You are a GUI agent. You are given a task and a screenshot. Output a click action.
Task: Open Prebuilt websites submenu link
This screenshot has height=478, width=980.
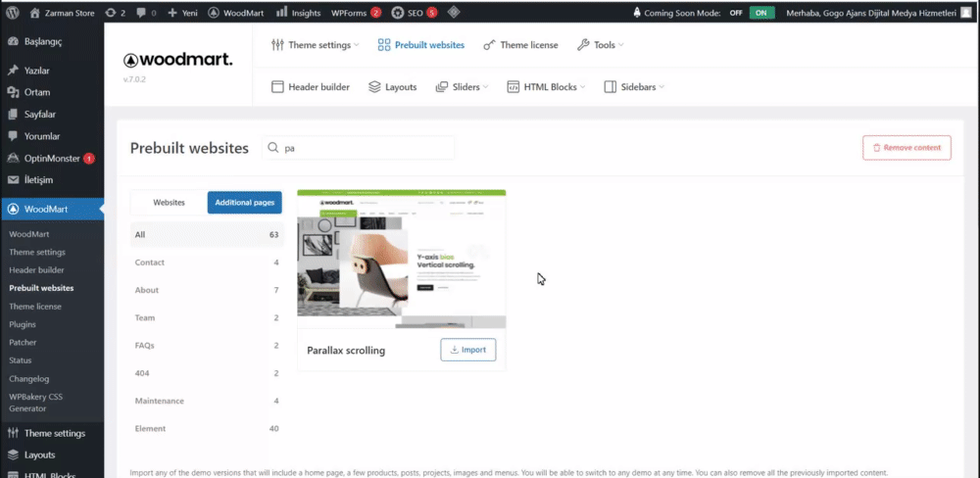coord(41,289)
